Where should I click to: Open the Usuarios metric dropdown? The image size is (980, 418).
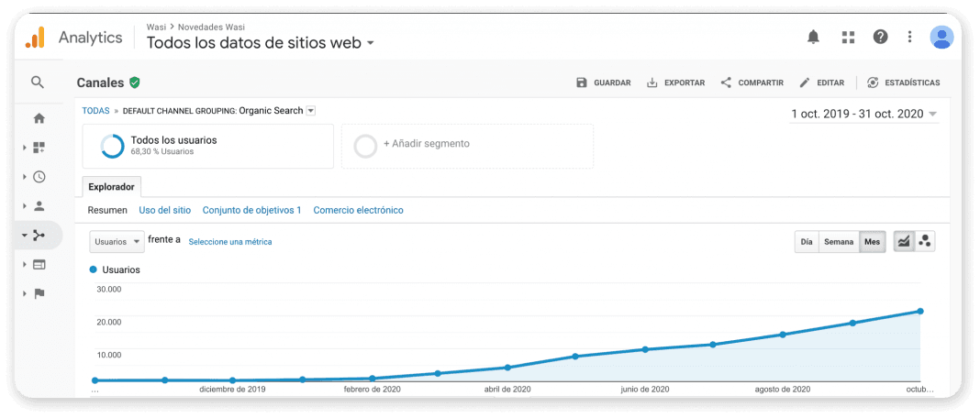click(x=117, y=242)
